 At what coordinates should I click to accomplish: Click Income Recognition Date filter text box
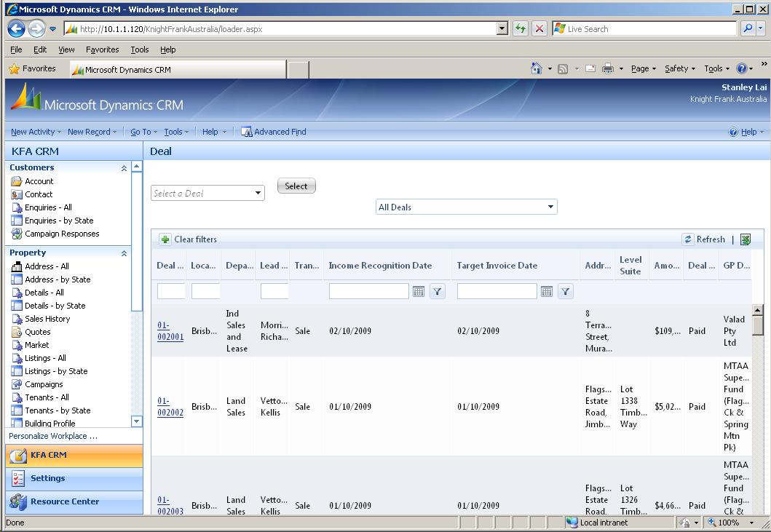click(369, 291)
